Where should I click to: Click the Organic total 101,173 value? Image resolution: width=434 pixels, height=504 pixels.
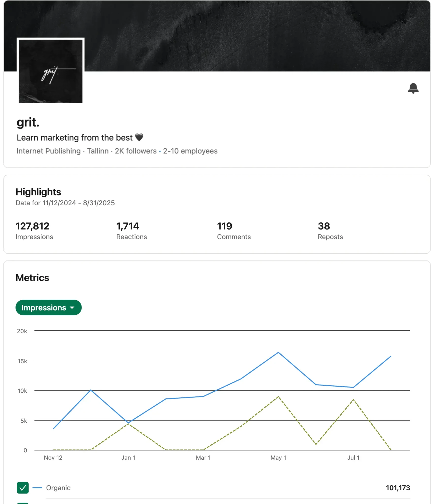398,488
